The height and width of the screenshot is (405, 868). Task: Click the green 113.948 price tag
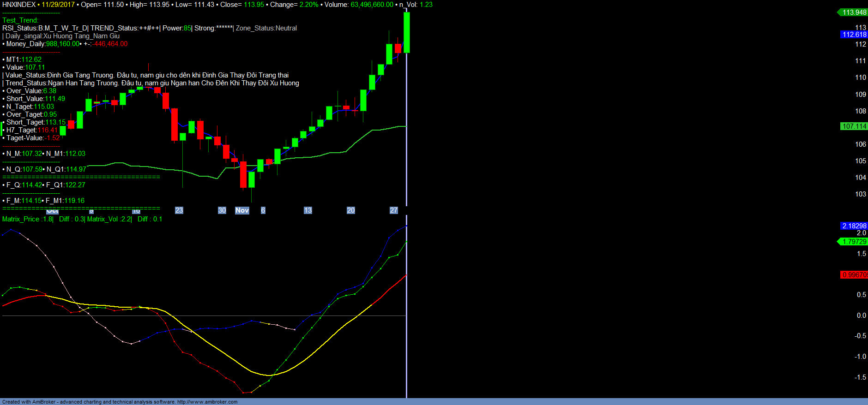click(854, 12)
